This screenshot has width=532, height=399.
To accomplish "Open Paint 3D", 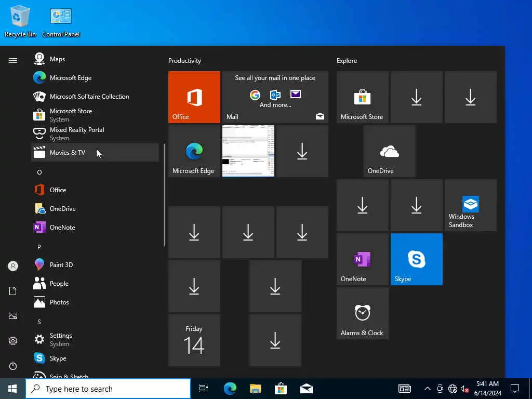I will (x=95, y=264).
